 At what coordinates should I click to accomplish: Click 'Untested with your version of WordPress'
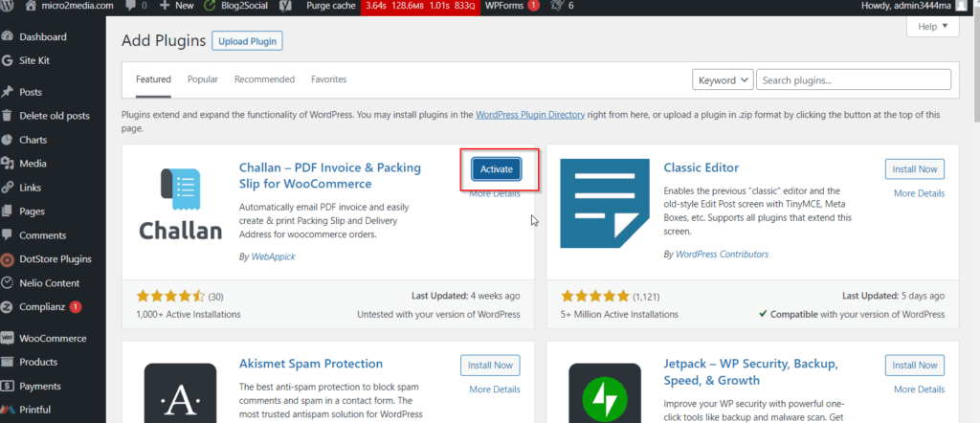pos(438,314)
